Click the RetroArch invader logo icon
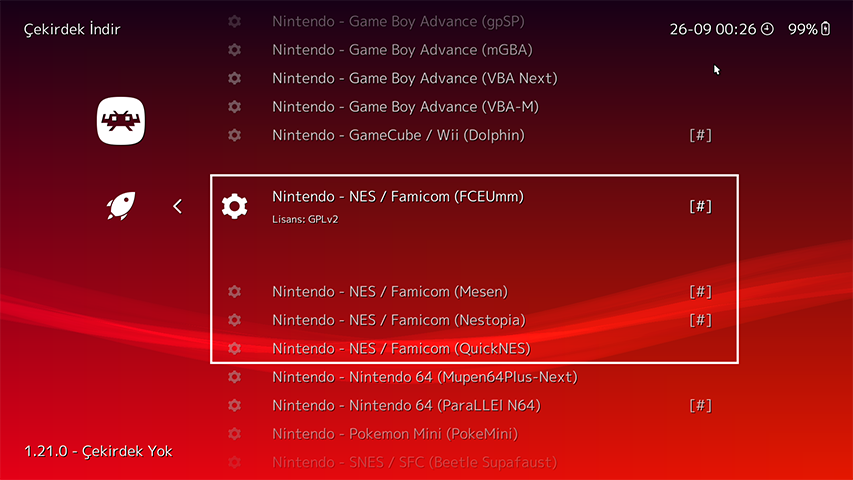 point(122,121)
